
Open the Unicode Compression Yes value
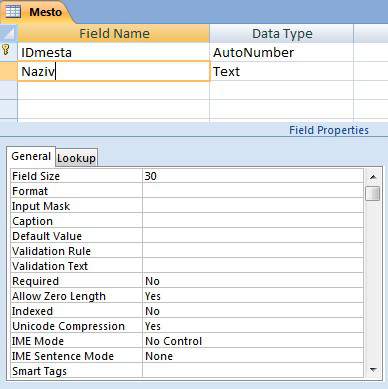pos(253,326)
